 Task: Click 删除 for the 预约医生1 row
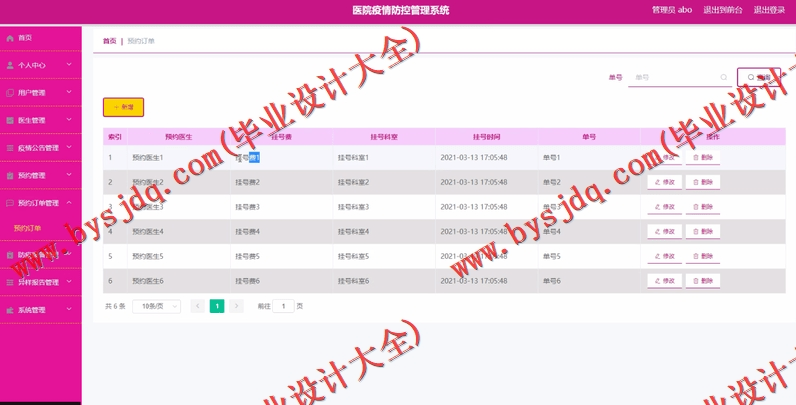pos(703,158)
